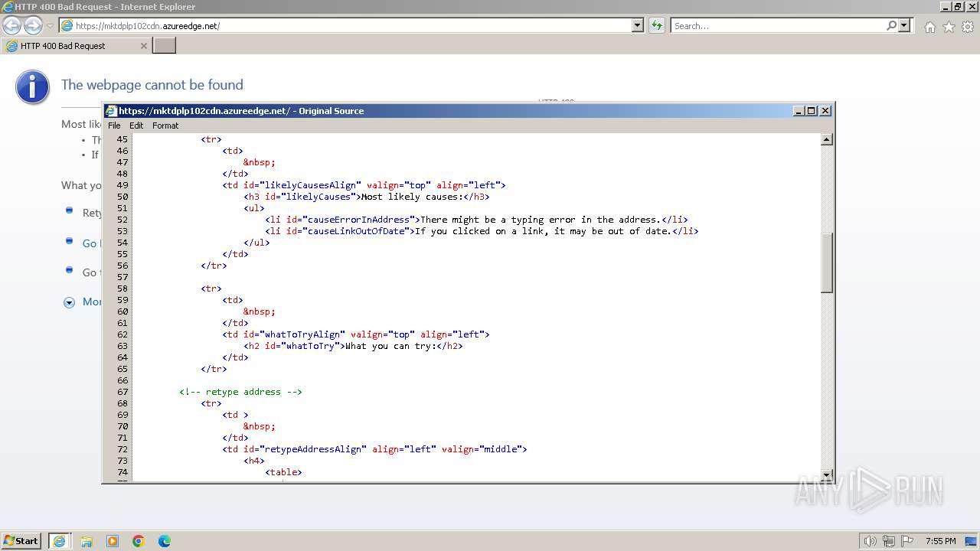The image size is (980, 551).
Task: Close the Original Source window
Action: coord(825,111)
